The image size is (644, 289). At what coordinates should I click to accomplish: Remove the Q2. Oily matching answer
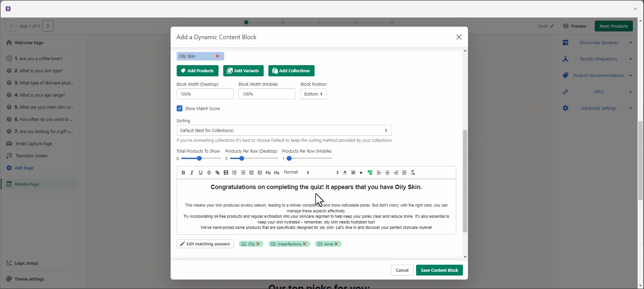click(258, 244)
